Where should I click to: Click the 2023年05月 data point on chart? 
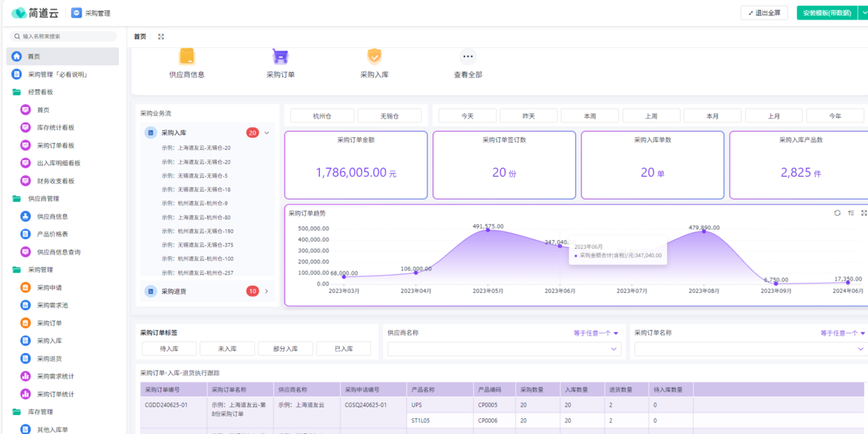coord(488,229)
